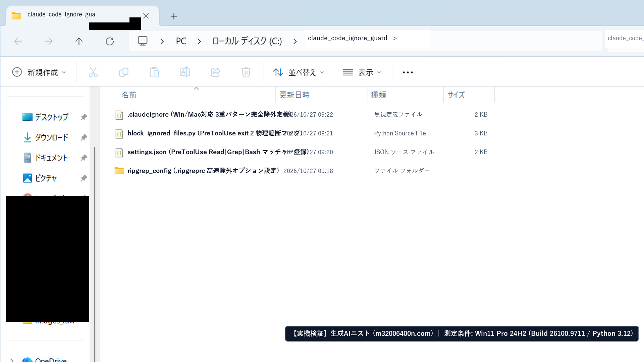Open デスクトップ in the sidebar
The width and height of the screenshot is (644, 362).
(x=52, y=117)
